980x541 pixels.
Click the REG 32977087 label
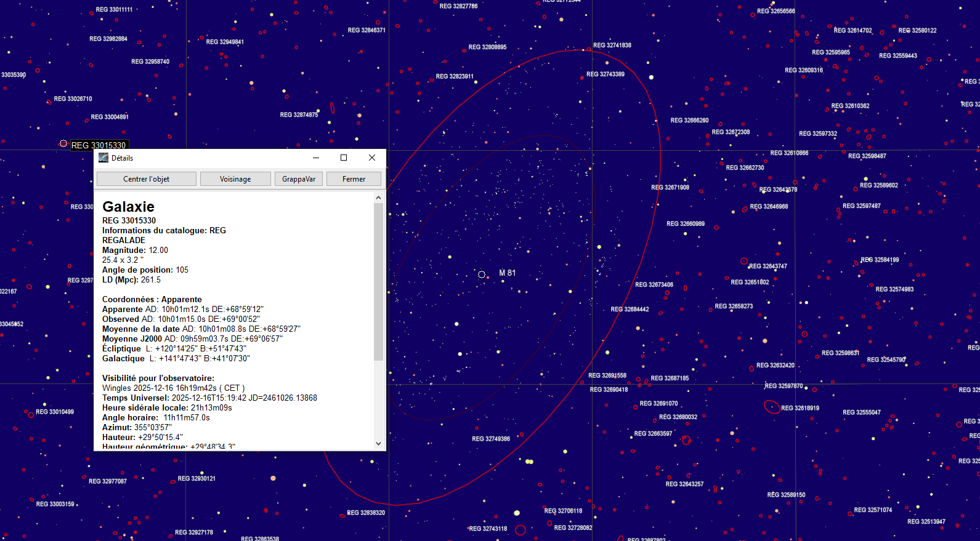click(108, 481)
